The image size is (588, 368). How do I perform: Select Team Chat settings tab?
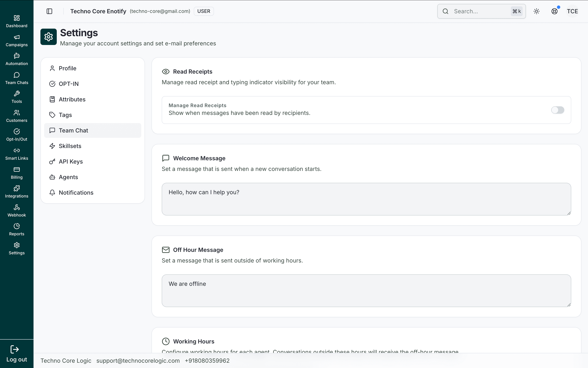pyautogui.click(x=92, y=130)
